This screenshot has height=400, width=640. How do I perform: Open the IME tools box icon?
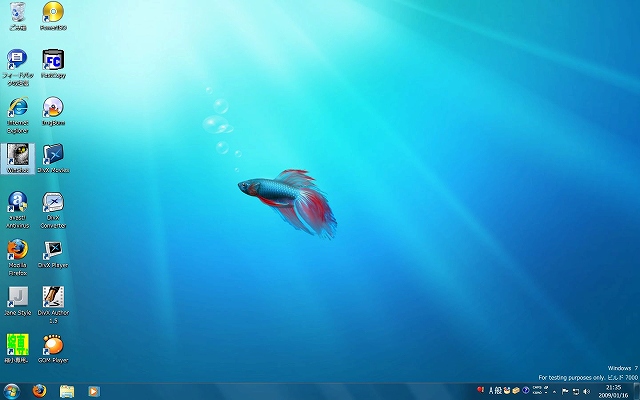516,391
